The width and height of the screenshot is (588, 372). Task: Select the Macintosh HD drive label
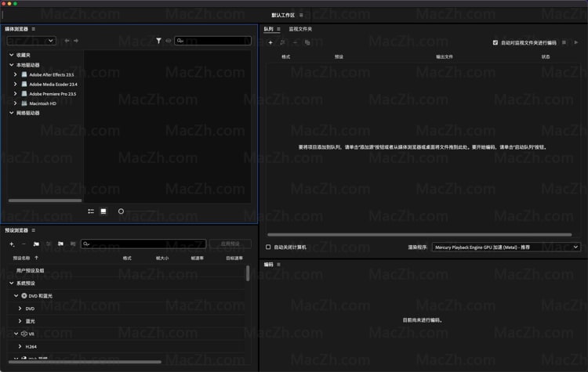click(x=43, y=103)
